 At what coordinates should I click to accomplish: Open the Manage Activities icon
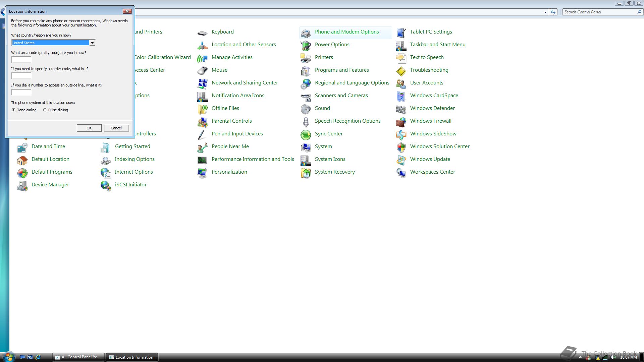pyautogui.click(x=202, y=58)
